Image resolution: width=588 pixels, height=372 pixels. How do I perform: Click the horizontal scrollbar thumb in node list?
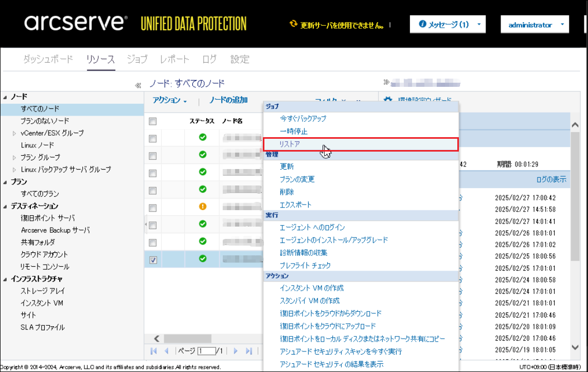187,339
